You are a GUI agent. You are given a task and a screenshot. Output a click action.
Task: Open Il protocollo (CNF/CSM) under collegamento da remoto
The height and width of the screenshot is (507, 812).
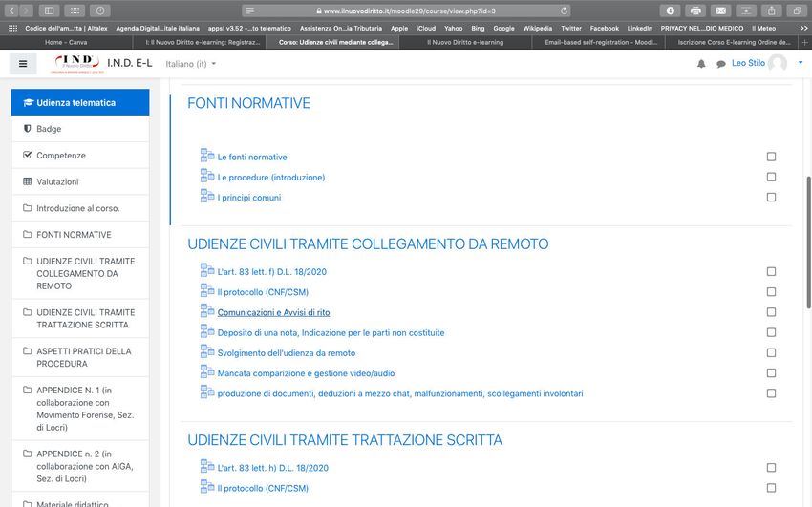pyautogui.click(x=263, y=292)
